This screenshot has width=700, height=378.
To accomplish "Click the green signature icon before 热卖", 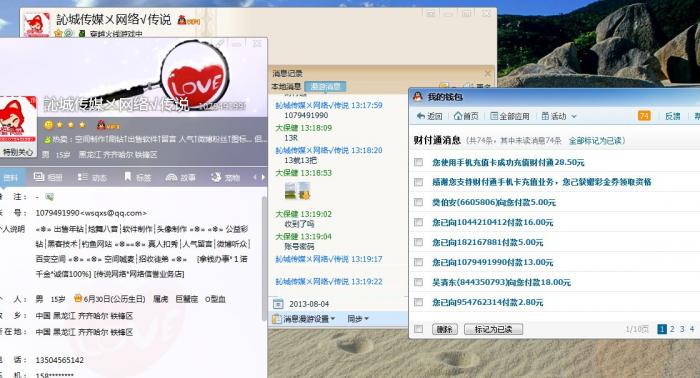I will 47,140.
